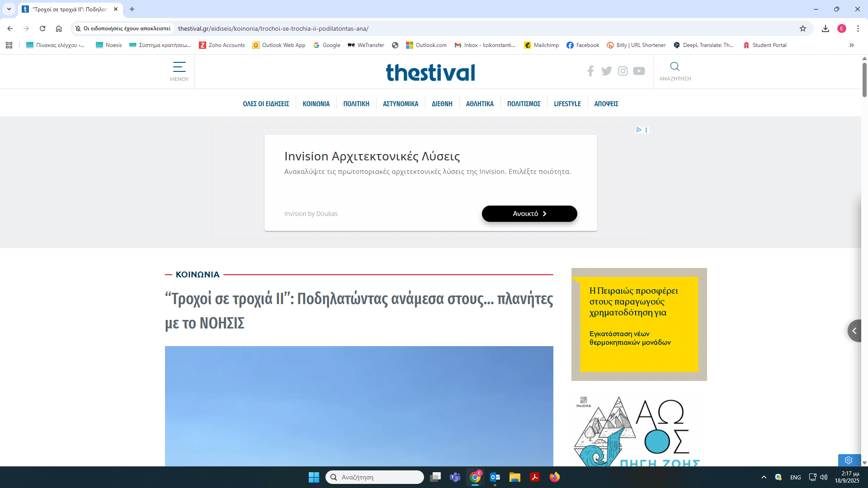Click the Twitter icon in site header
The height and width of the screenshot is (488, 868).
606,71
